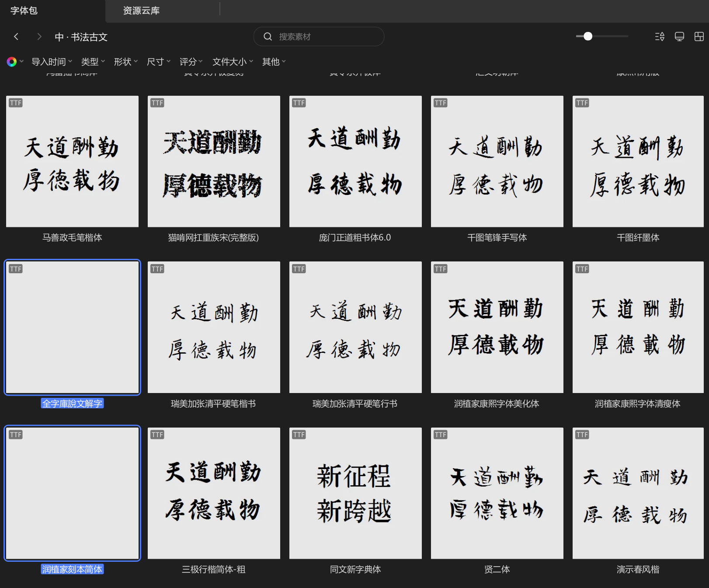Click TTF badge on 千图纤墨体
Image resolution: width=709 pixels, height=588 pixels.
[x=582, y=103]
